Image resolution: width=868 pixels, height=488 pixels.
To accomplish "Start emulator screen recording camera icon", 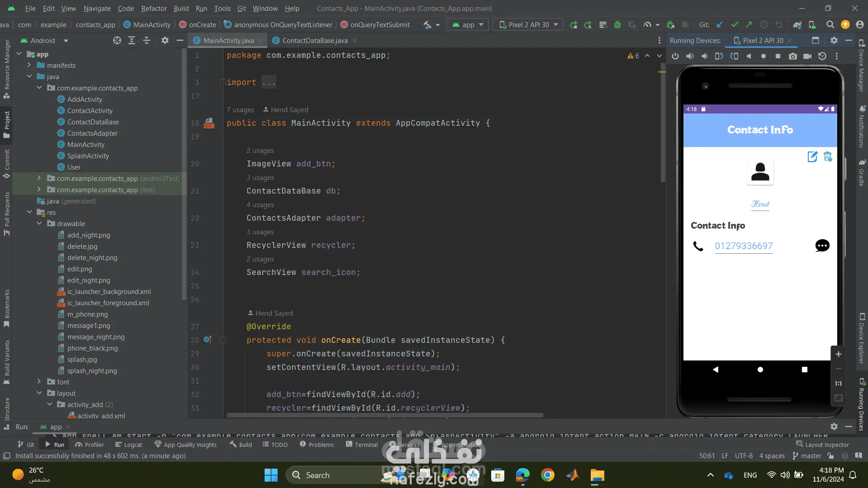I will point(807,56).
